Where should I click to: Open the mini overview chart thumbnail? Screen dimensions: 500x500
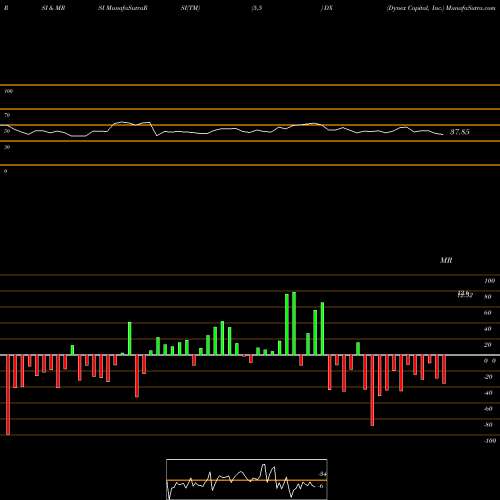pyautogui.click(x=247, y=479)
